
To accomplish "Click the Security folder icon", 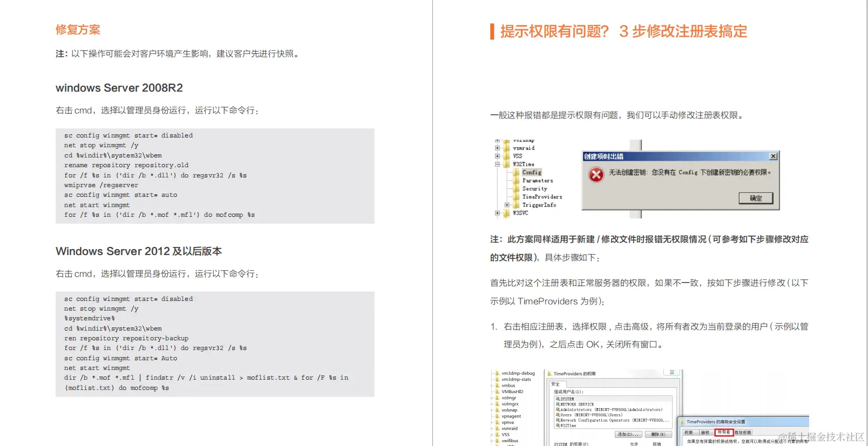I will pos(517,189).
